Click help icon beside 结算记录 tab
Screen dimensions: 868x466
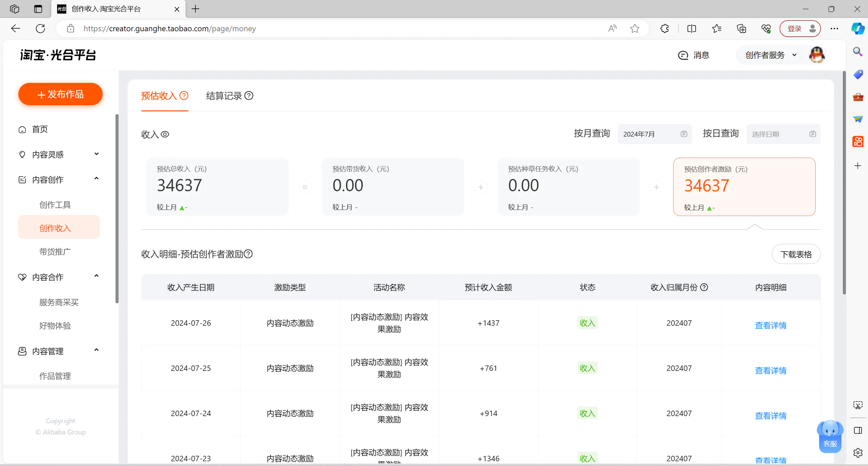click(249, 96)
